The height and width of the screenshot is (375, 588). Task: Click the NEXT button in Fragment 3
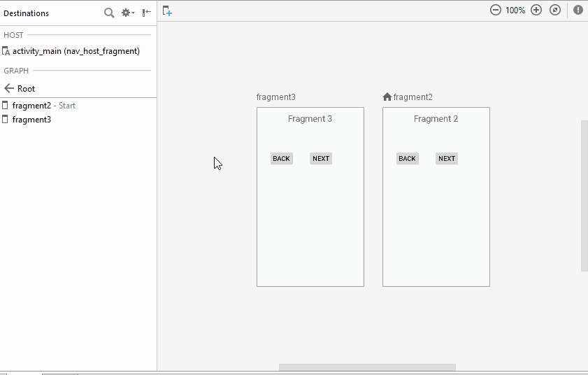pyautogui.click(x=321, y=159)
